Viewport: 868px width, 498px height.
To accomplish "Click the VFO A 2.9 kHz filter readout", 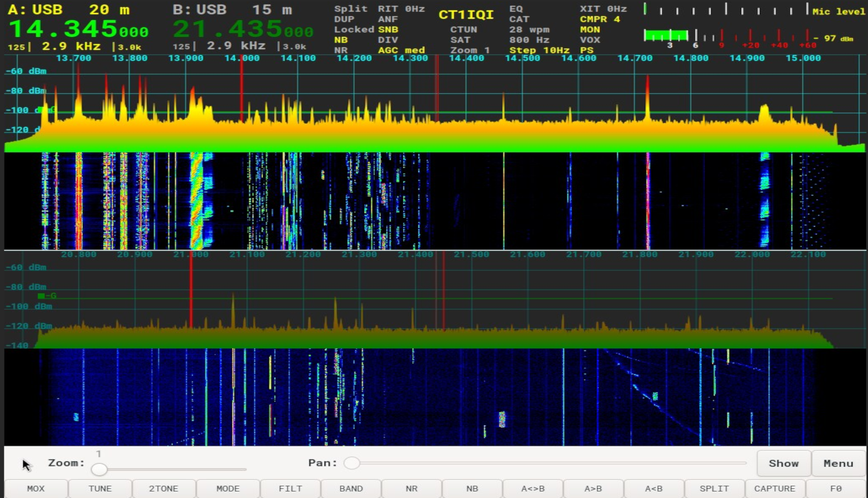I will pos(71,46).
